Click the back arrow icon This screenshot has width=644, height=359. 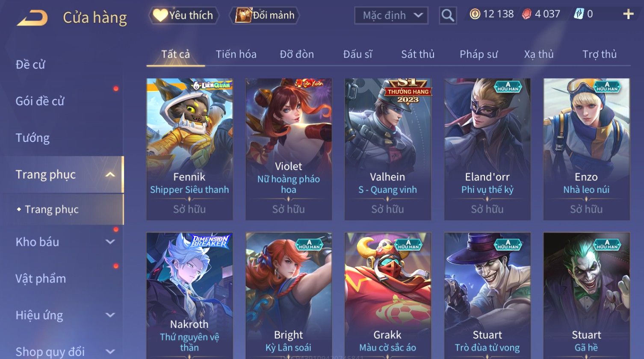pyautogui.click(x=32, y=18)
